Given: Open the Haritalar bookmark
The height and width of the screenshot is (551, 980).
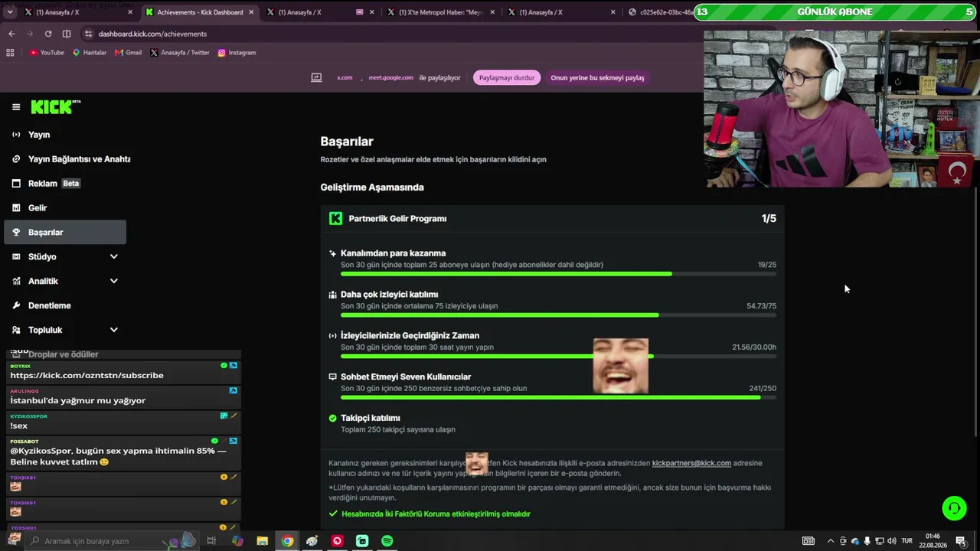Looking at the screenshot, I should 90,53.
